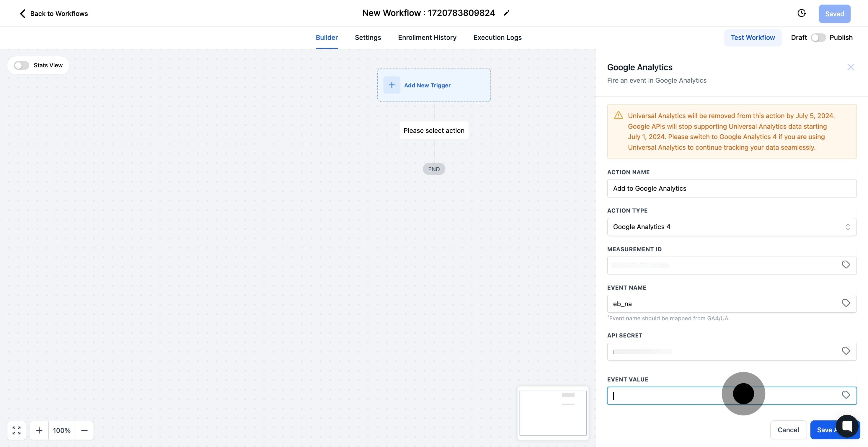Select the Please select action node
The height and width of the screenshot is (447, 868).
[434, 130]
